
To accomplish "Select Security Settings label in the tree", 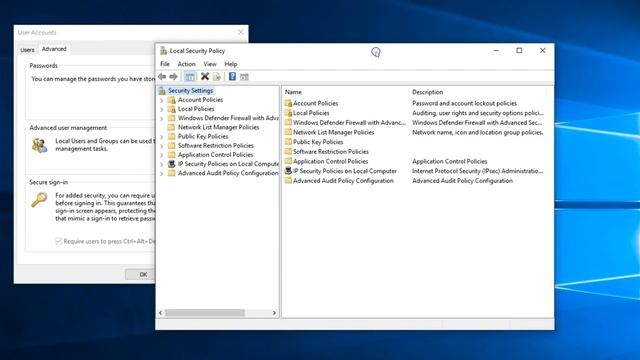I will (191, 91).
